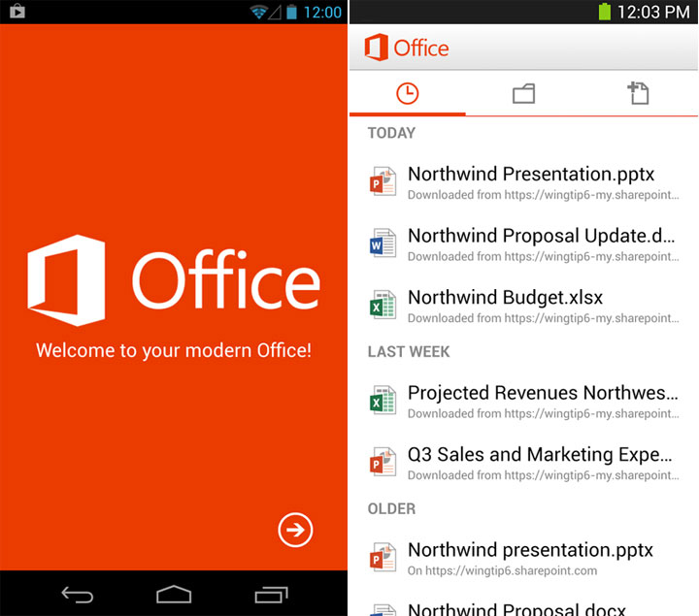The width and height of the screenshot is (699, 616).
Task: Open Projected Revenues Northwes... spreadsheet
Action: click(x=523, y=402)
